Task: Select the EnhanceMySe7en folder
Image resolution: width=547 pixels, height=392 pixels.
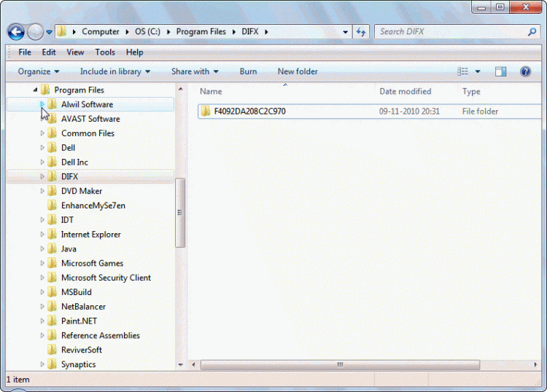Action: [x=93, y=205]
